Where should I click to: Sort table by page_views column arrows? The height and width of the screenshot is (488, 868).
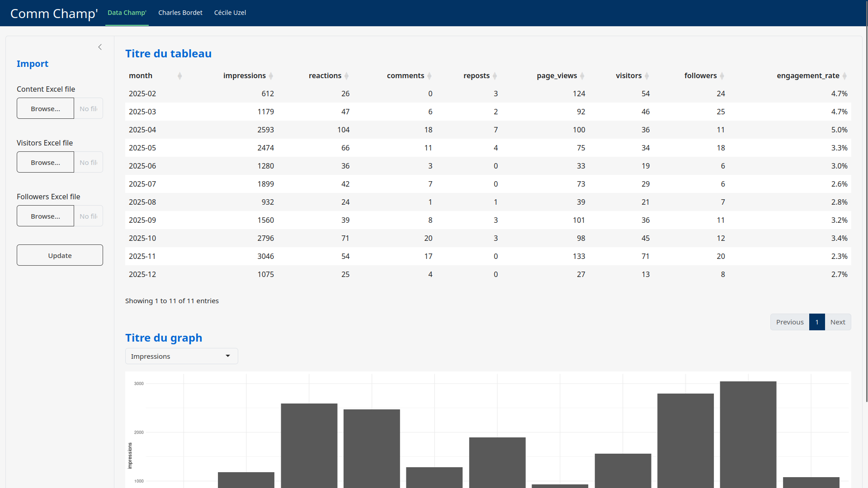[582, 76]
